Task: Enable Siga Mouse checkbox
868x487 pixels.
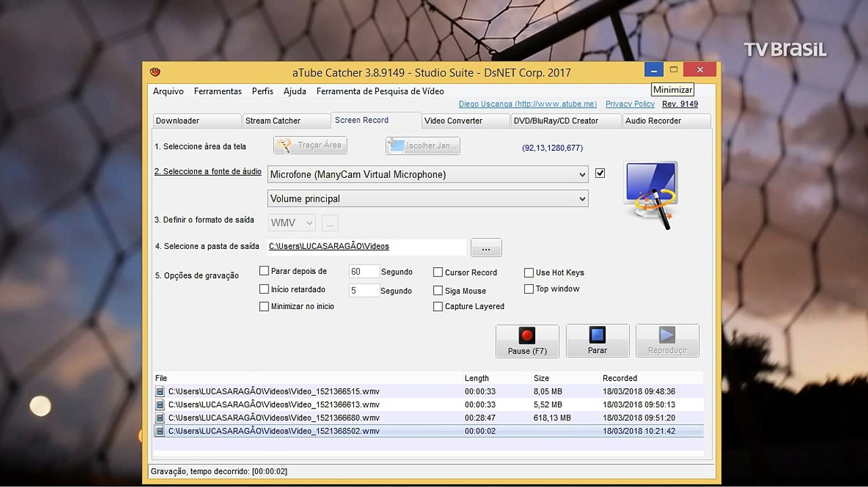Action: point(438,291)
